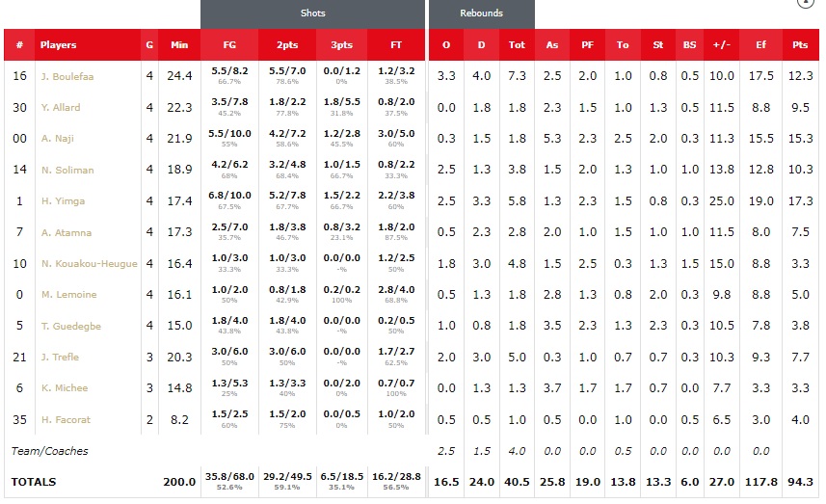Sort by Min column header

tap(179, 44)
